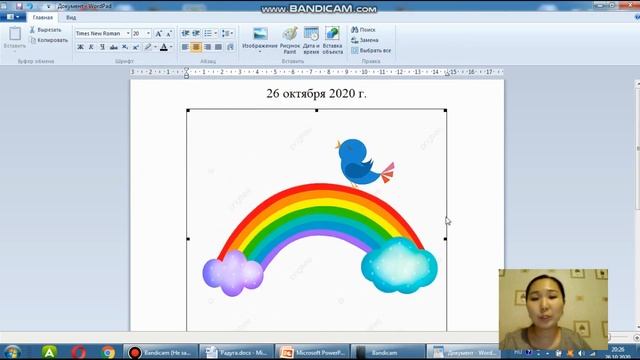Switch to Радуга.docx Word taskbar window
The image size is (640, 360).
[x=237, y=352]
